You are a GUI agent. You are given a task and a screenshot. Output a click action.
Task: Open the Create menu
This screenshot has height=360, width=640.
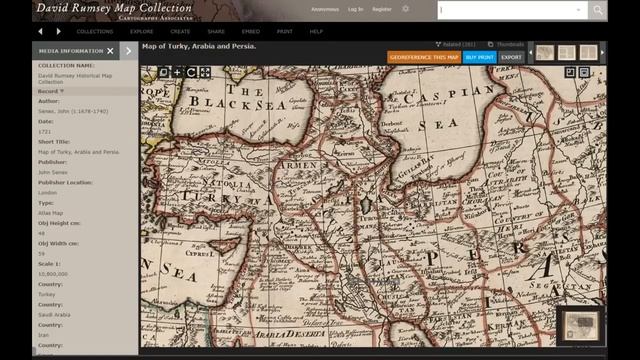click(x=180, y=31)
